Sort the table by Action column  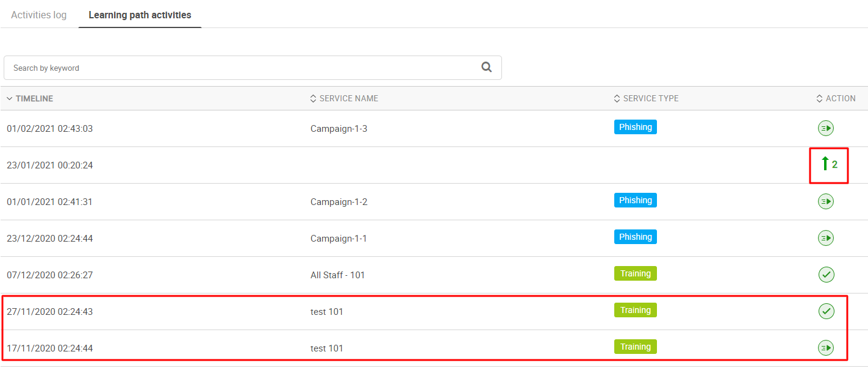pyautogui.click(x=836, y=98)
